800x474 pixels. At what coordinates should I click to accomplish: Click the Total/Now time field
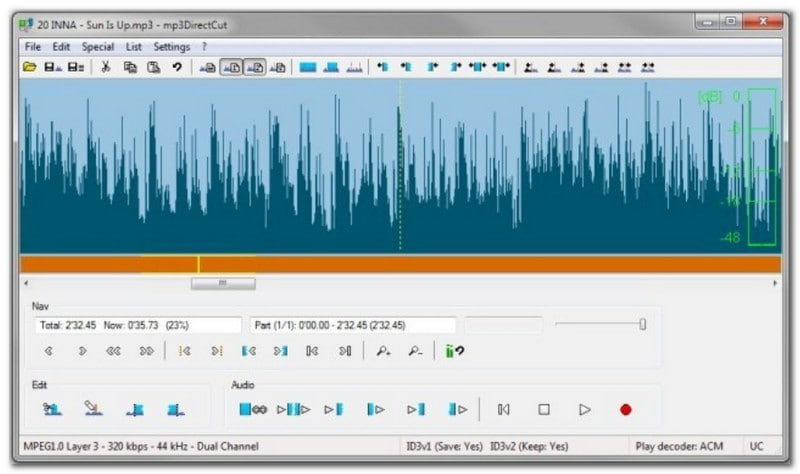click(x=138, y=325)
